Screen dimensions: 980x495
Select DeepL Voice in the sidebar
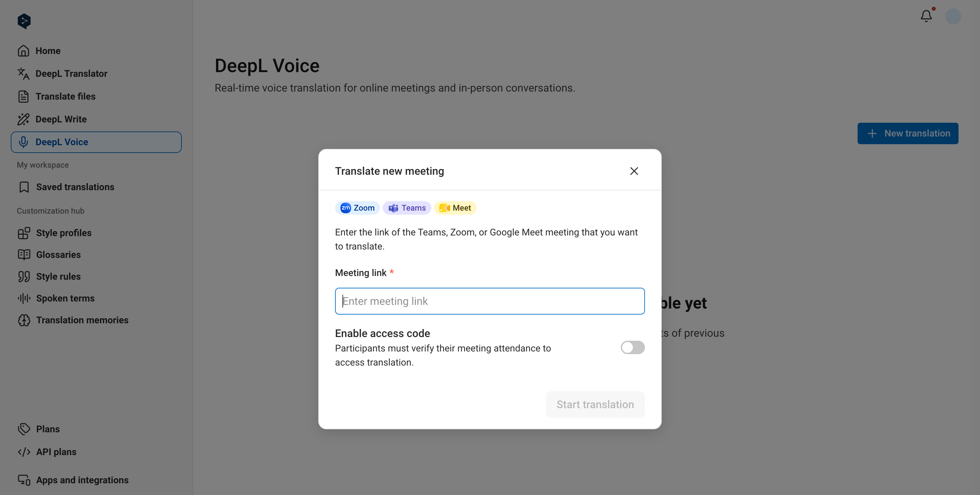click(96, 142)
